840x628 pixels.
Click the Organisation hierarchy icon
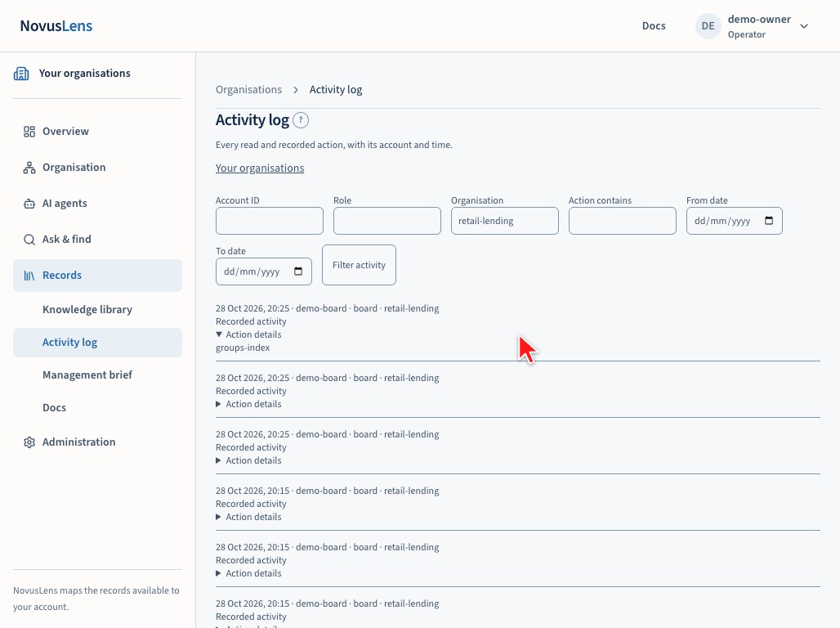pos(29,168)
